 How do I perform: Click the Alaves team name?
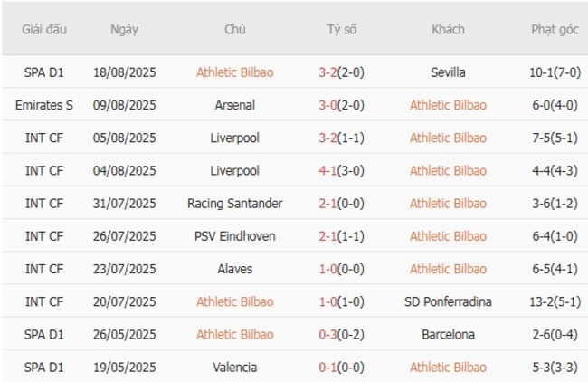(x=235, y=269)
